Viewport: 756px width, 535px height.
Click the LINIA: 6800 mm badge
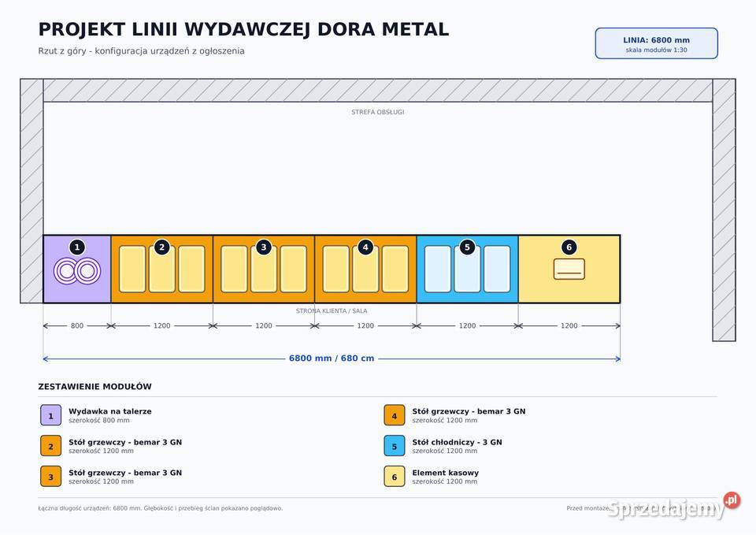pos(656,43)
